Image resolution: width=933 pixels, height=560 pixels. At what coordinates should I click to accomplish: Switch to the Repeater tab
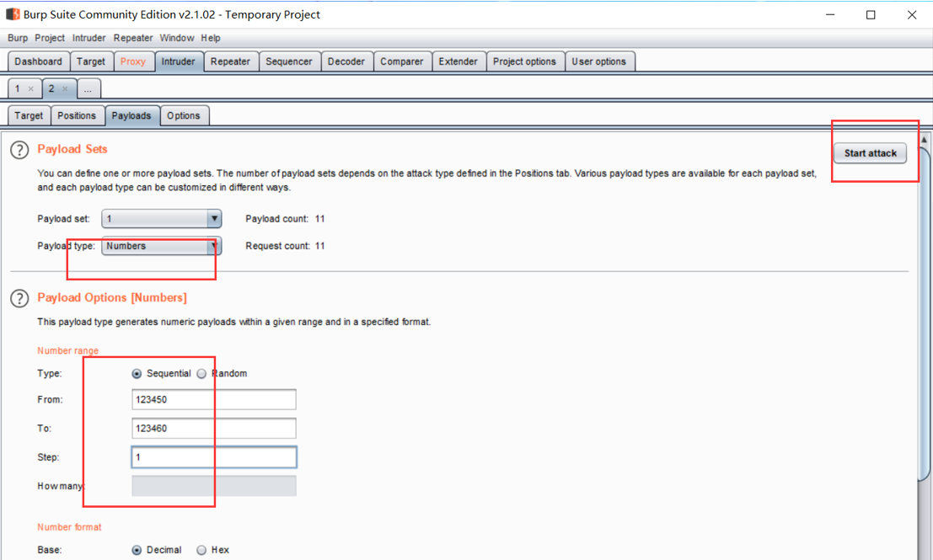(x=230, y=61)
